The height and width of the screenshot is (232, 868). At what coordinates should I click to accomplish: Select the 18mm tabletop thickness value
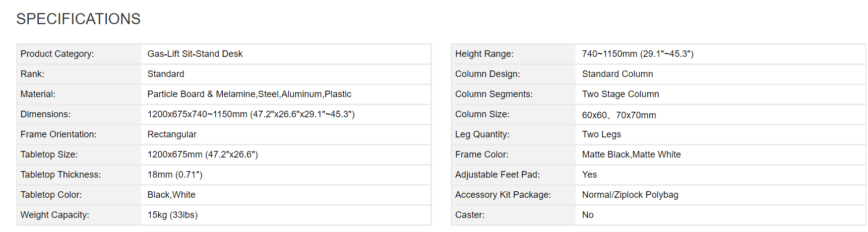(174, 175)
